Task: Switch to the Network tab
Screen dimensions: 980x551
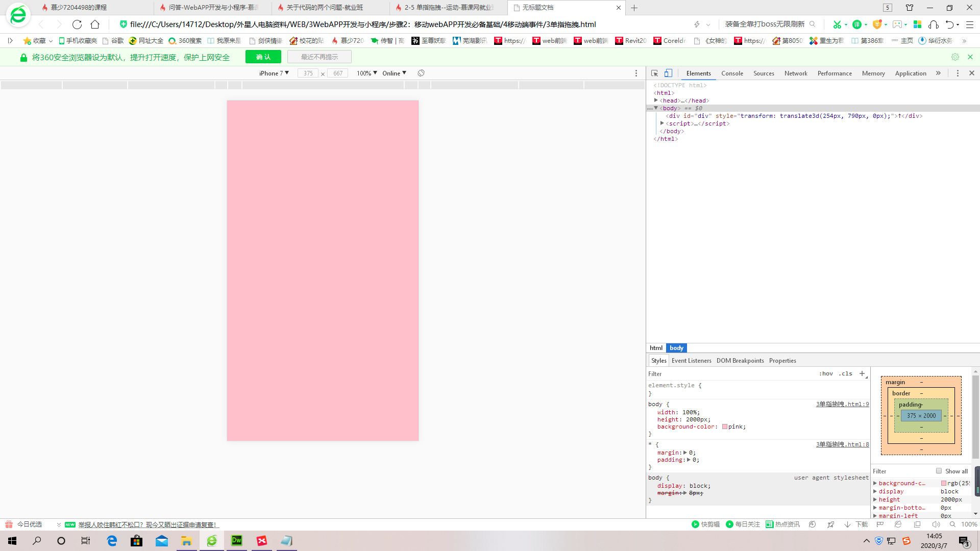Action: click(796, 73)
